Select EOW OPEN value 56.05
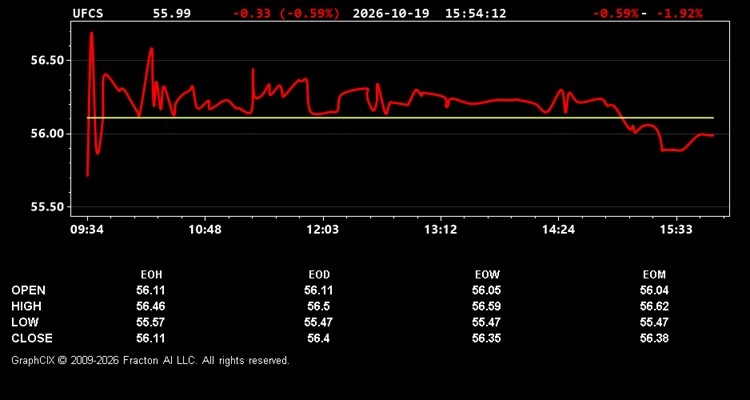Screen dimensions: 750x400 [486, 290]
